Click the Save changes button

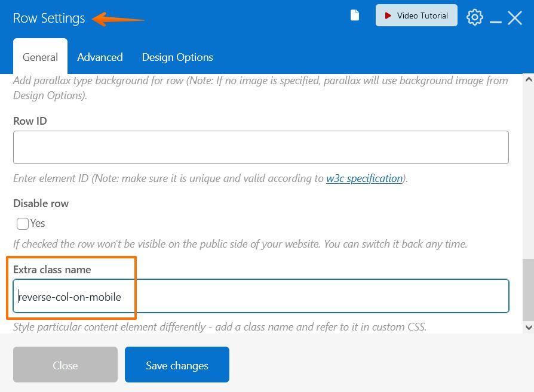[x=177, y=365]
